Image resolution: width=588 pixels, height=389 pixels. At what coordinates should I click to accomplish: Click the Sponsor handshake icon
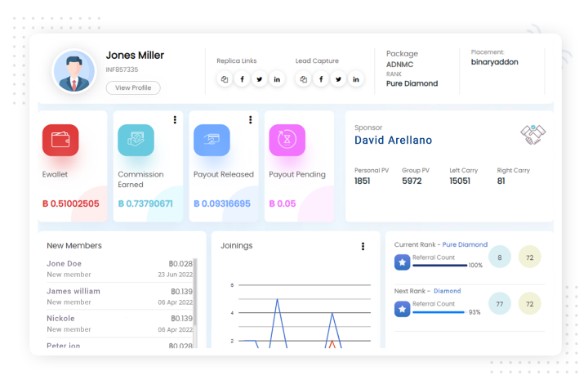(x=533, y=135)
